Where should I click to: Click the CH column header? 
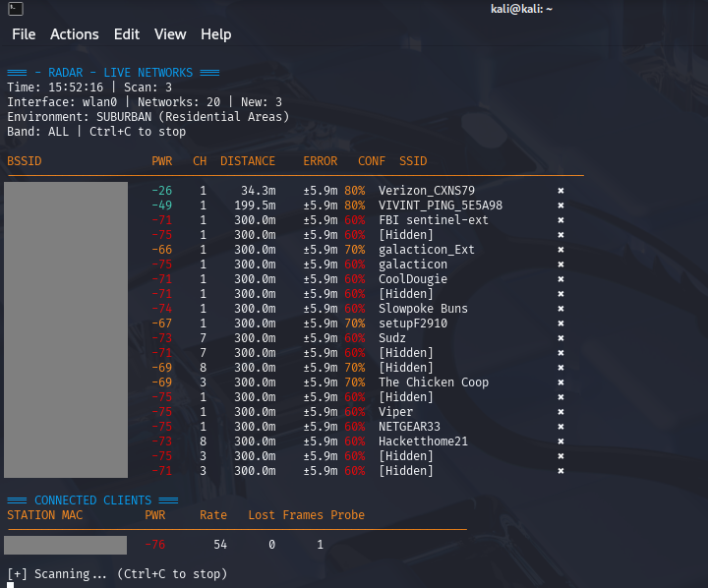200,161
